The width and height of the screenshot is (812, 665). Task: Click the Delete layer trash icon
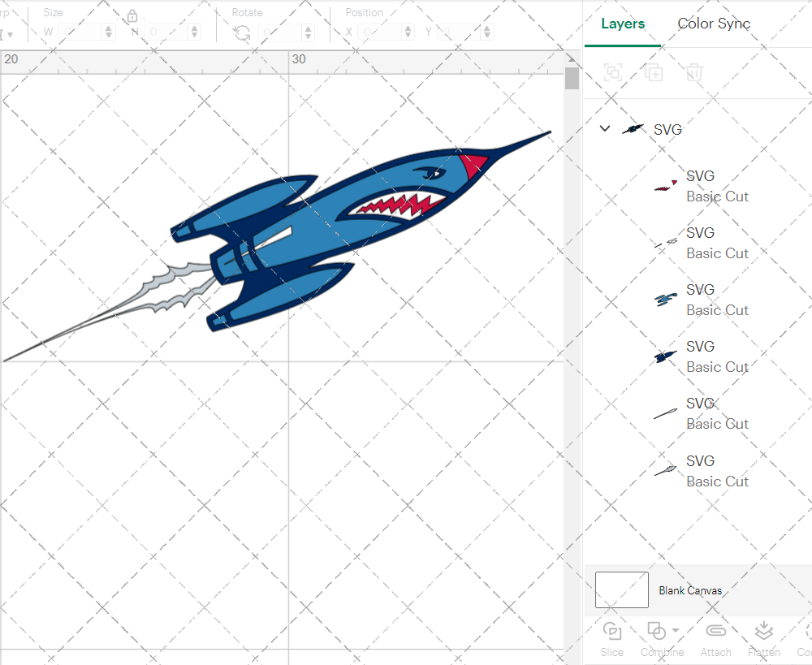click(x=694, y=72)
